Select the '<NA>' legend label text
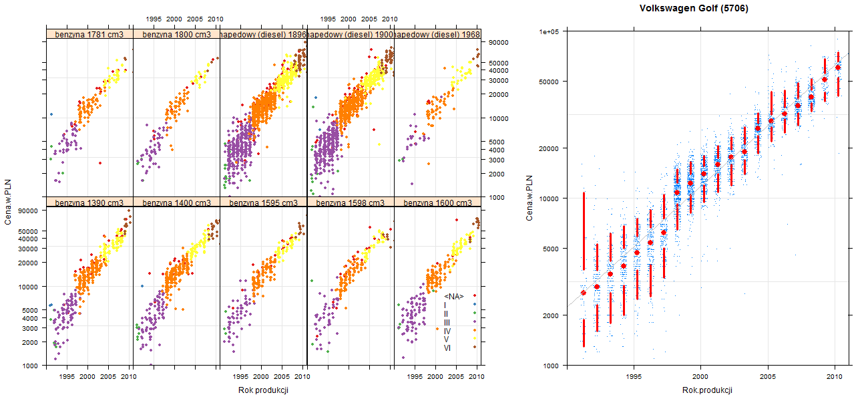This screenshot has height=401, width=868. (454, 296)
